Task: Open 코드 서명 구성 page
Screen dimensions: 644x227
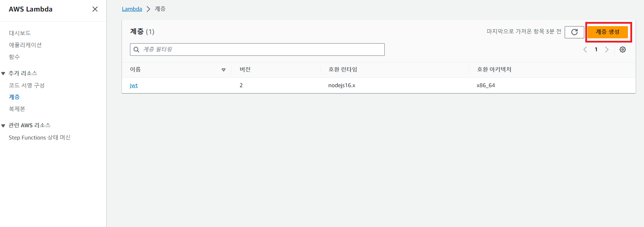Action: (x=27, y=85)
